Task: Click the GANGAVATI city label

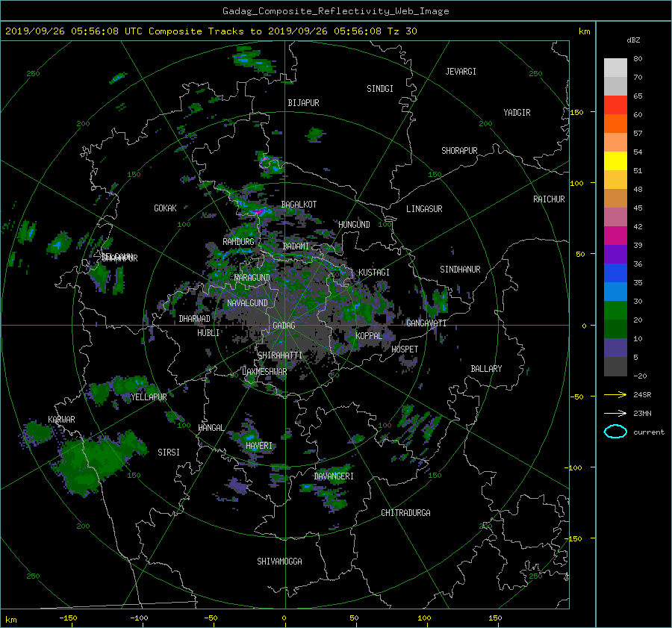Action: (x=426, y=323)
